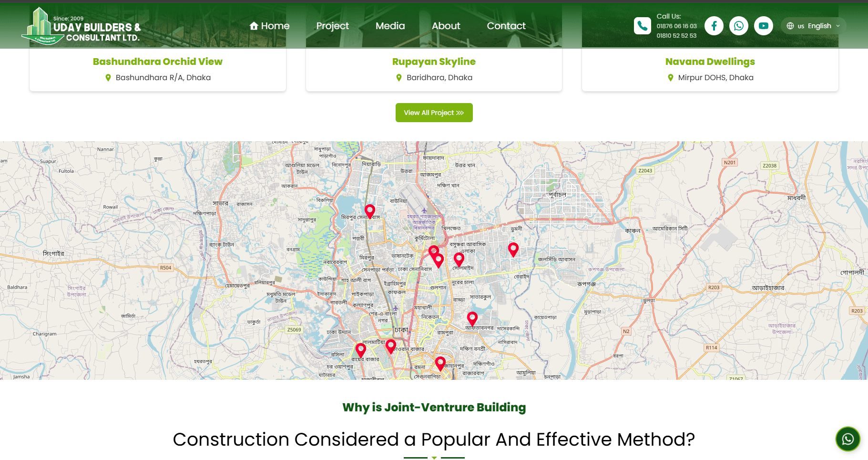Go to the Media page
This screenshot has height=460, width=868.
coord(390,26)
